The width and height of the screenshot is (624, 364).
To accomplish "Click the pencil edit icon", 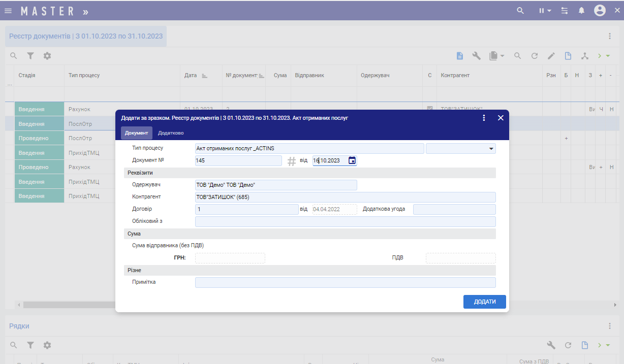I will click(x=551, y=56).
